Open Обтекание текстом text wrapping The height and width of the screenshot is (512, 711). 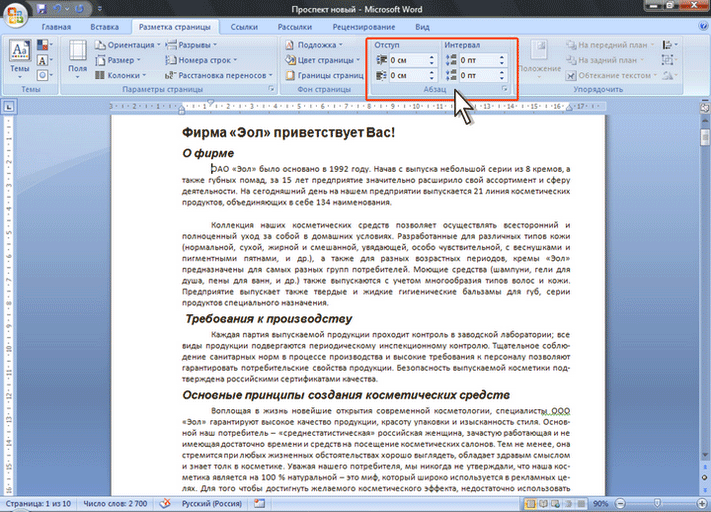pyautogui.click(x=611, y=75)
